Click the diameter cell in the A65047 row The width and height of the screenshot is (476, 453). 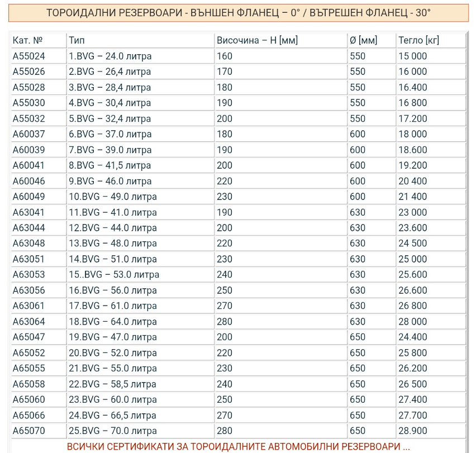point(358,337)
